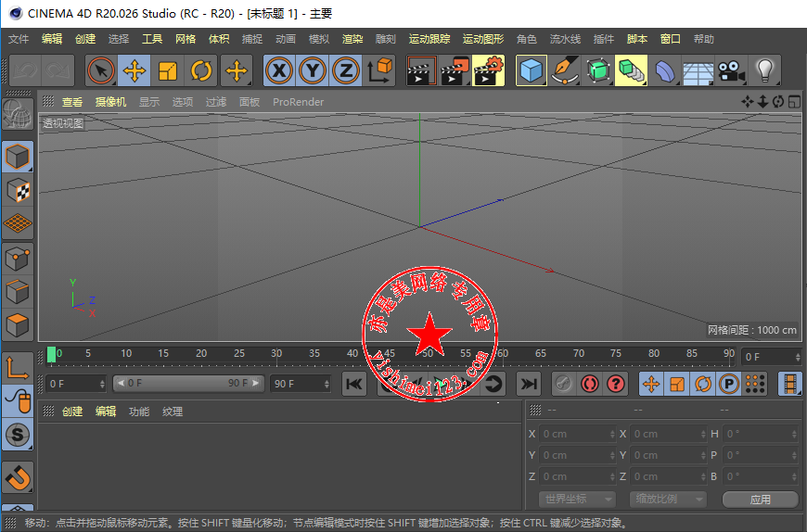Viewport: 807px width, 532px height.
Task: Click the preview range slider bar
Action: pos(188,384)
